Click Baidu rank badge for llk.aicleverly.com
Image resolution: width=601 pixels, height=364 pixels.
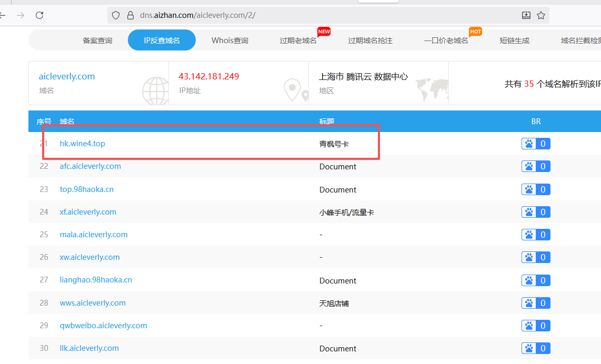click(536, 348)
